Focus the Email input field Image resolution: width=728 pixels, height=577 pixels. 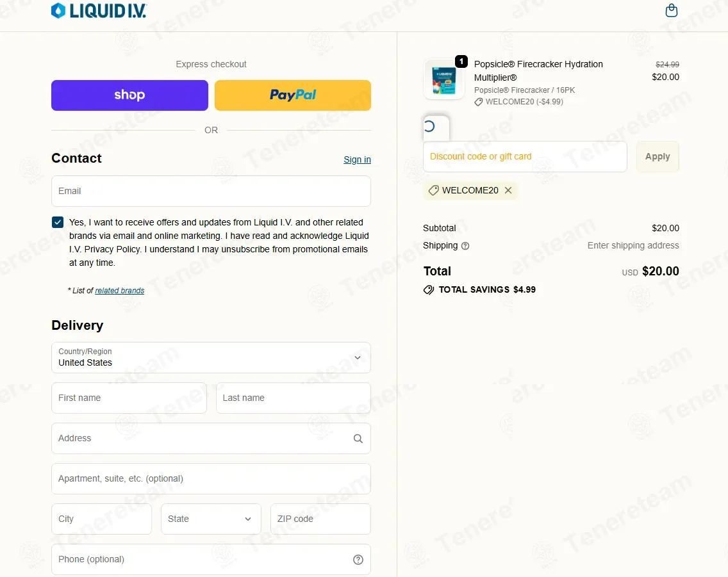coord(211,191)
